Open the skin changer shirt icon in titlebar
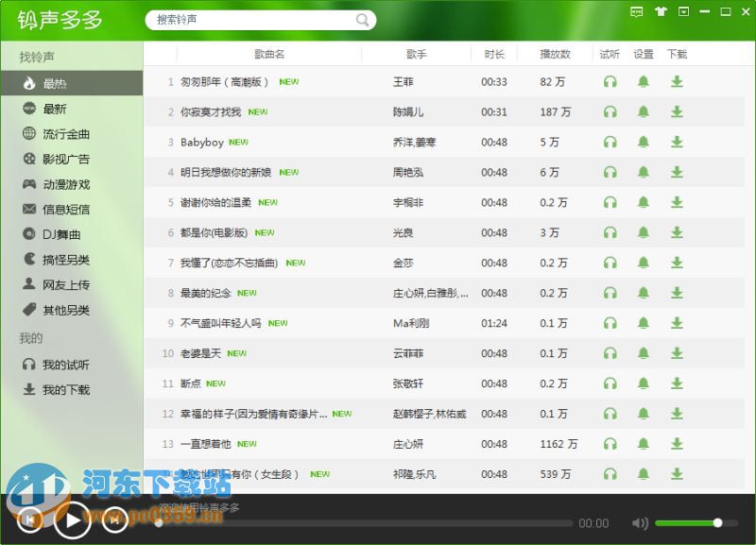The width and height of the screenshot is (756, 545). (661, 11)
